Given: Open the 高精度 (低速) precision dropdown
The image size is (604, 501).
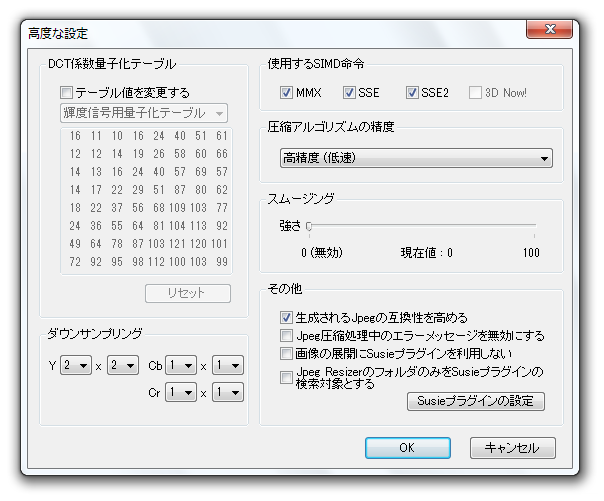Looking at the screenshot, I should (416, 158).
